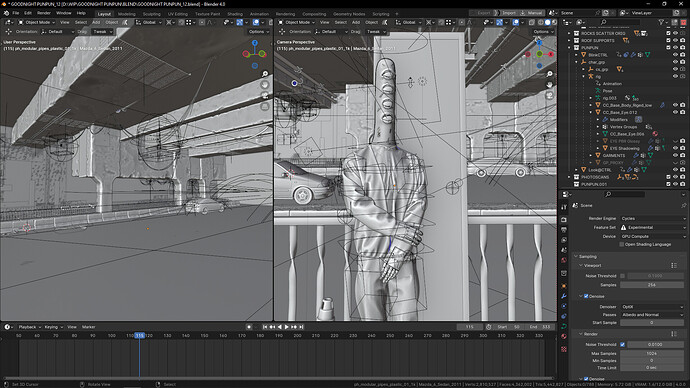690x388 pixels.
Task: Open the Options button in left viewport
Action: (x=258, y=32)
